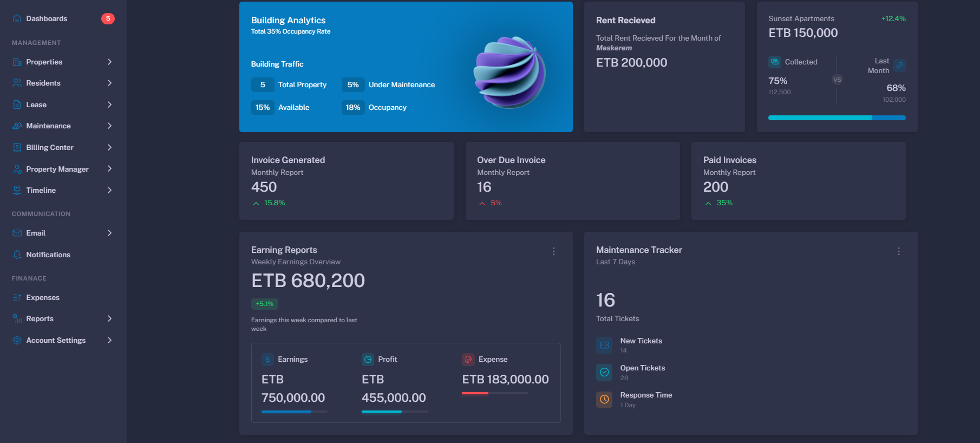Click the Account Settings gear icon
Image resolution: width=980 pixels, height=443 pixels.
point(17,340)
